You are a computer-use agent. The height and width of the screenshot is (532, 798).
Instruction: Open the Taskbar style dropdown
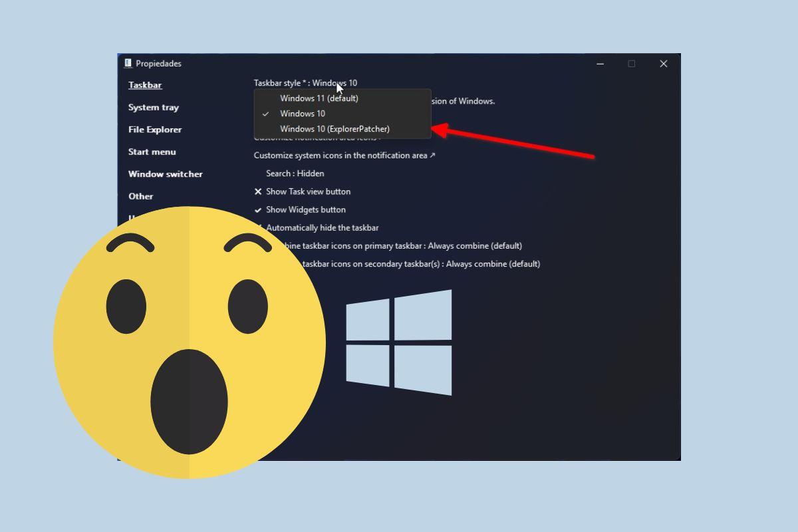point(307,82)
